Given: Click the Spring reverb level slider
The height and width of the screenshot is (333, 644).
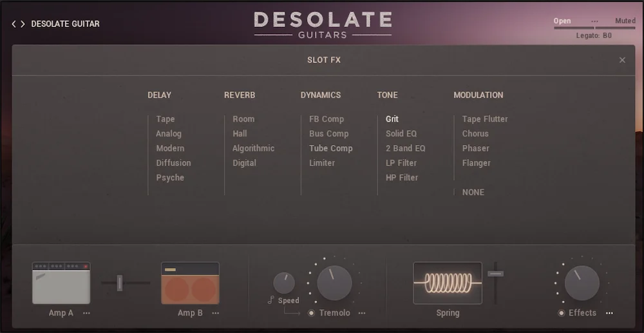Looking at the screenshot, I should click(496, 274).
